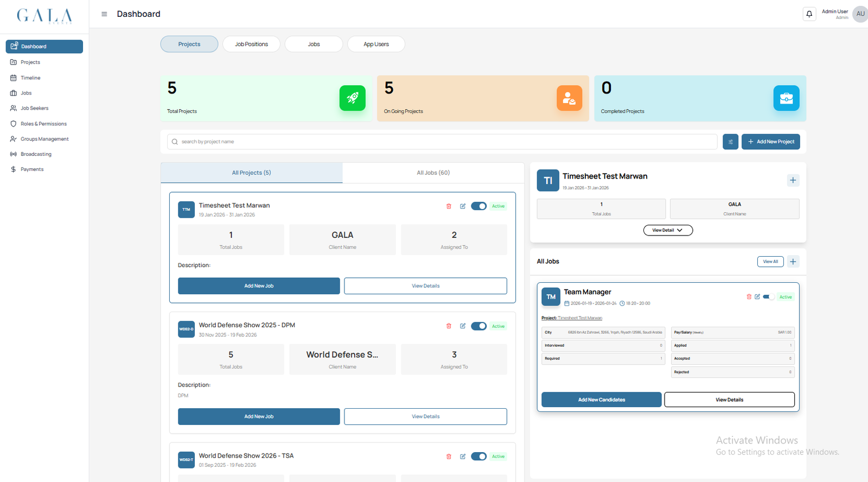Click the plus icon in All Jobs panel
Screen dimensions: 868x482
pyautogui.click(x=793, y=262)
